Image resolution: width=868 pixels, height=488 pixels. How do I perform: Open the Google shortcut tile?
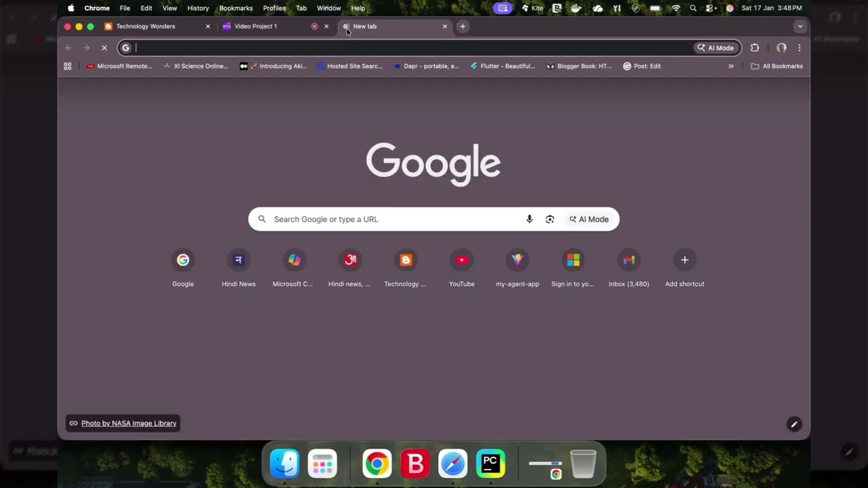[183, 268]
